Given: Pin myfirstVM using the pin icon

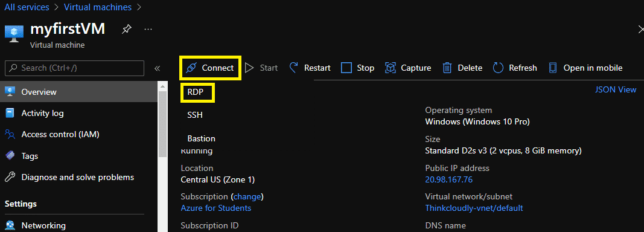Looking at the screenshot, I should 127,30.
